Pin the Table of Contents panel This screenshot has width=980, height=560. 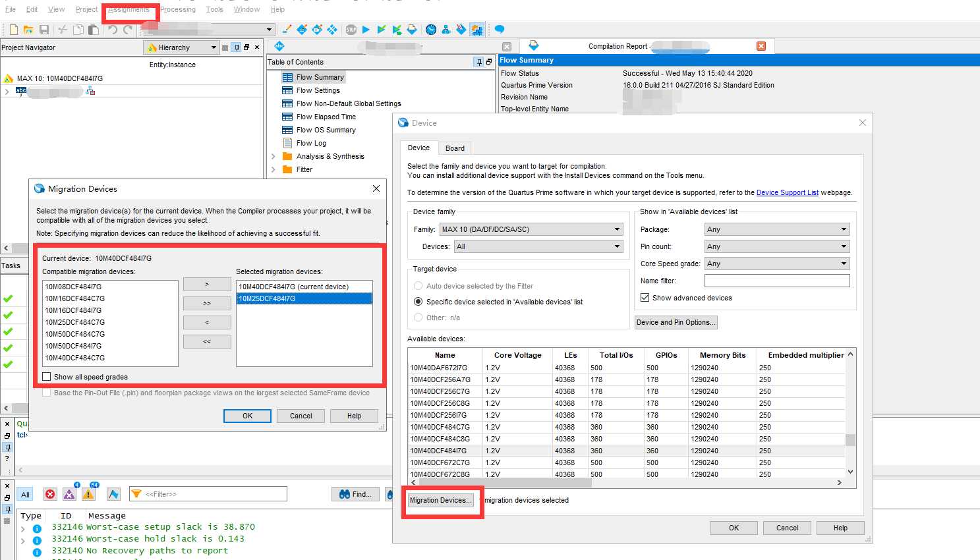click(478, 62)
